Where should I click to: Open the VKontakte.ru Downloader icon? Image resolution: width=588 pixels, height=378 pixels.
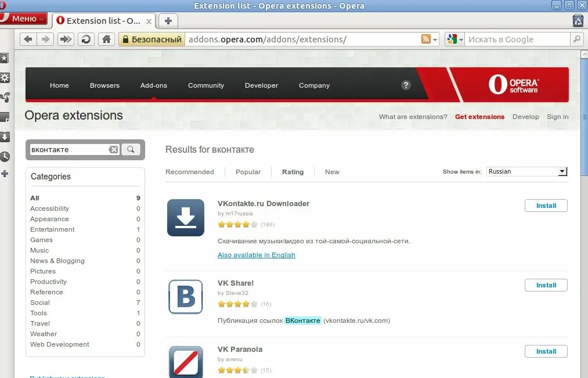click(x=186, y=218)
